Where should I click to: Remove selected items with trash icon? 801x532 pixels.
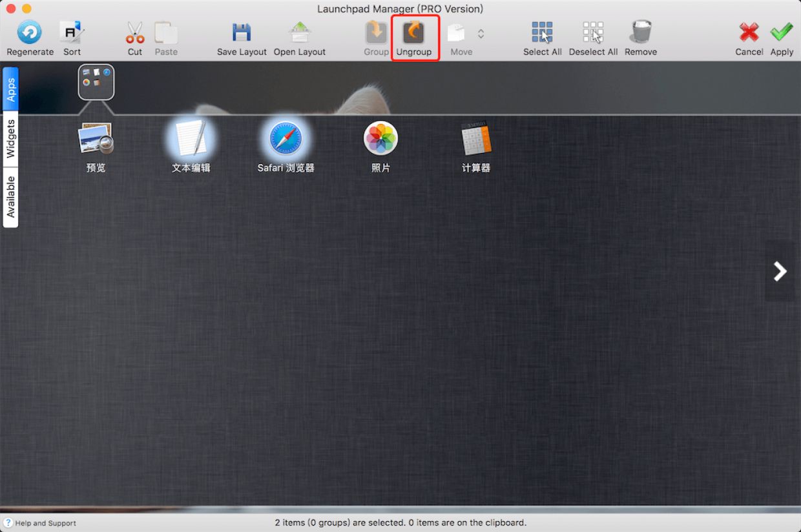641,32
